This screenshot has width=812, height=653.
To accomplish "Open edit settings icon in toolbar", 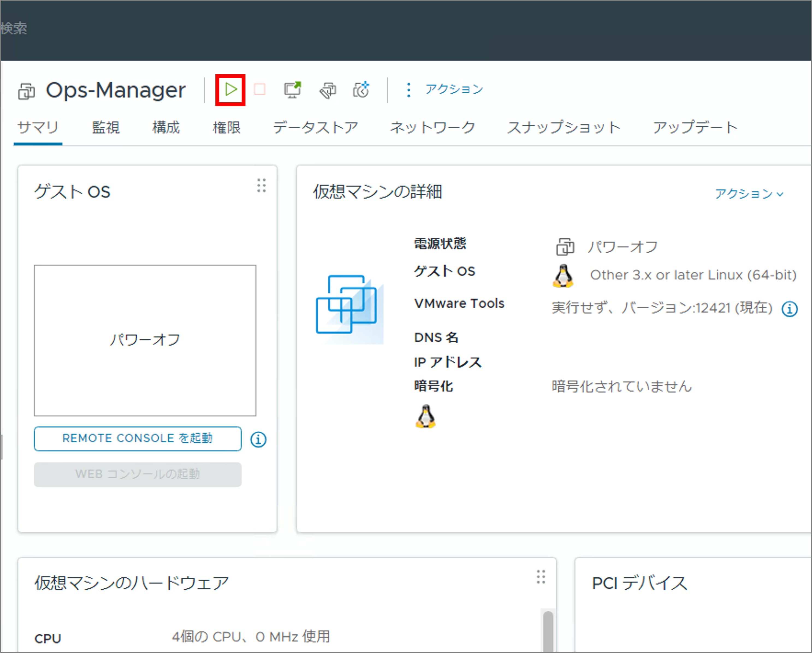I will pos(328,90).
